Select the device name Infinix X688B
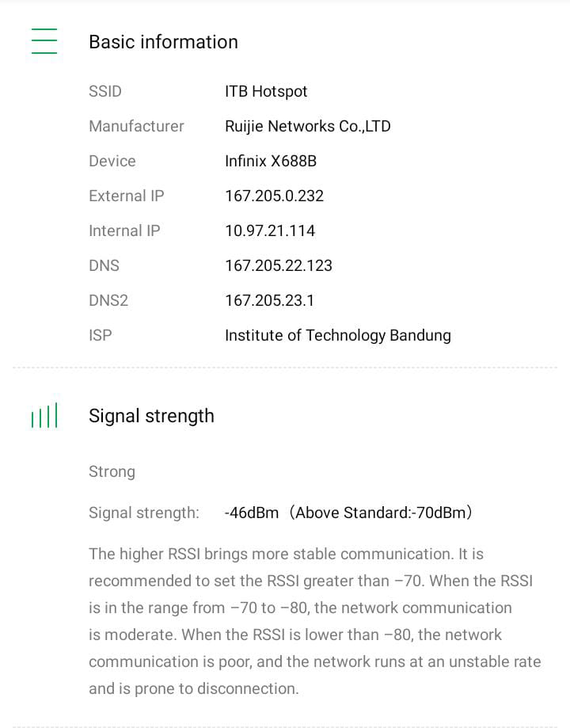Screen dimensions: 570x728 [x=271, y=161]
